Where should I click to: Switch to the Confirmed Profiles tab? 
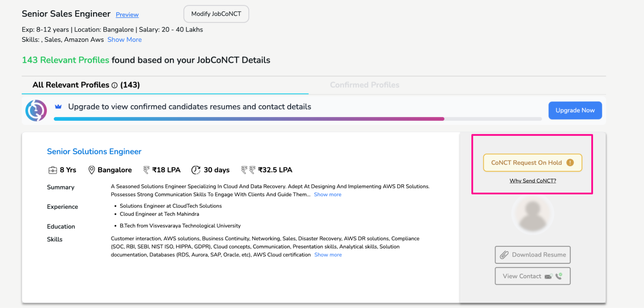(x=364, y=85)
